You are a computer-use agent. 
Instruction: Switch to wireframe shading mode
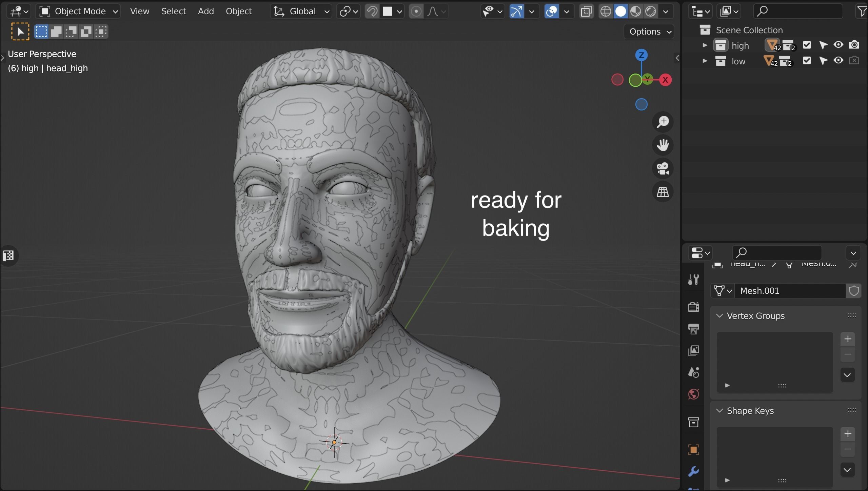[x=606, y=12]
